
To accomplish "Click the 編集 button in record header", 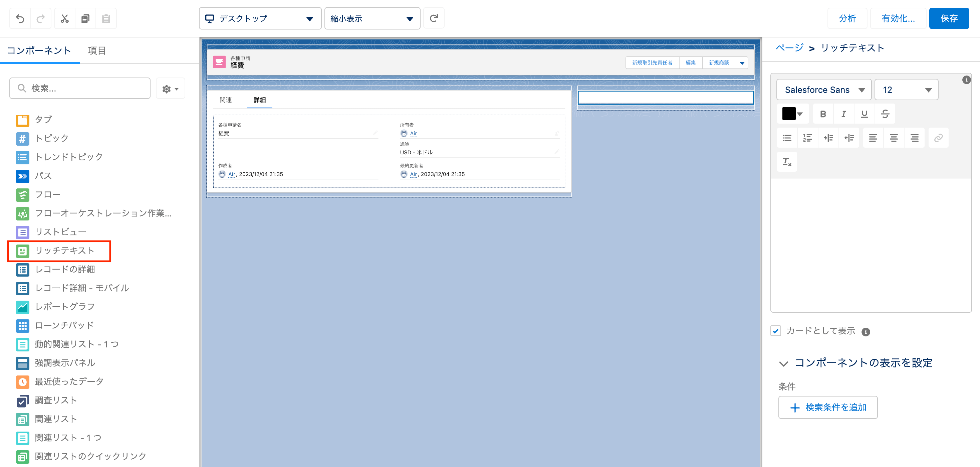I will (x=691, y=63).
